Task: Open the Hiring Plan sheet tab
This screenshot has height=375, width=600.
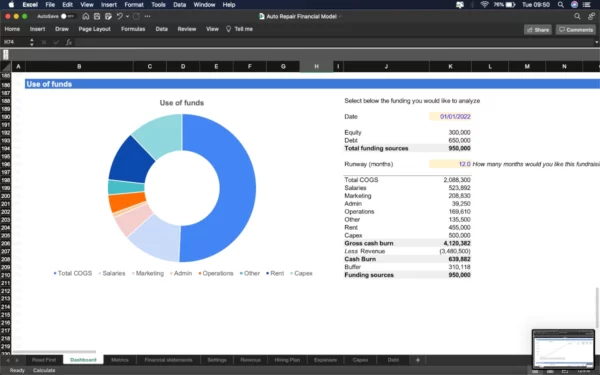Action: pyautogui.click(x=287, y=360)
